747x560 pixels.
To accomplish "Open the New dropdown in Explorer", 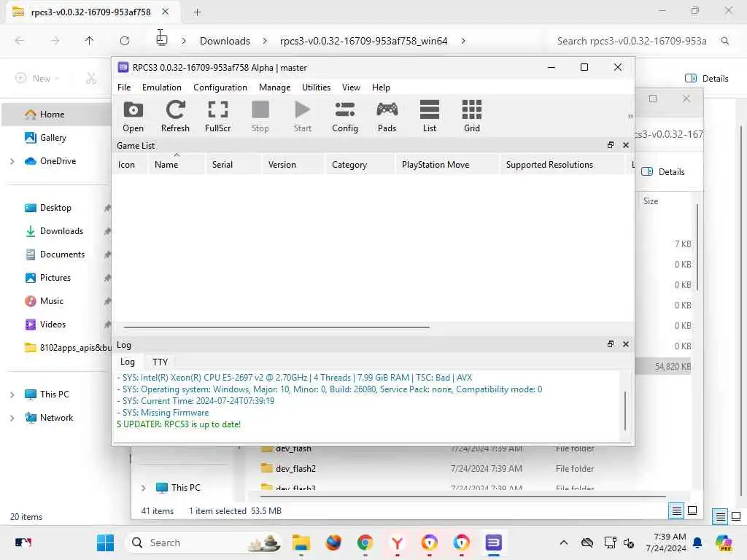I will [x=38, y=79].
